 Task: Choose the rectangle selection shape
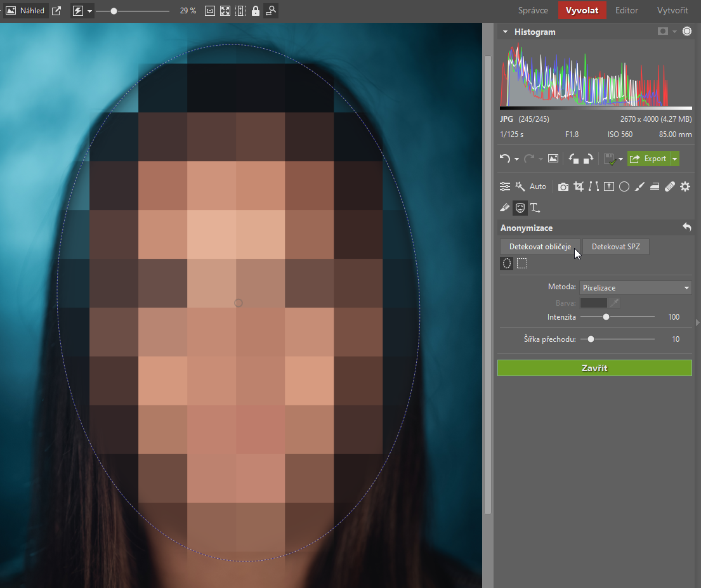coord(521,263)
